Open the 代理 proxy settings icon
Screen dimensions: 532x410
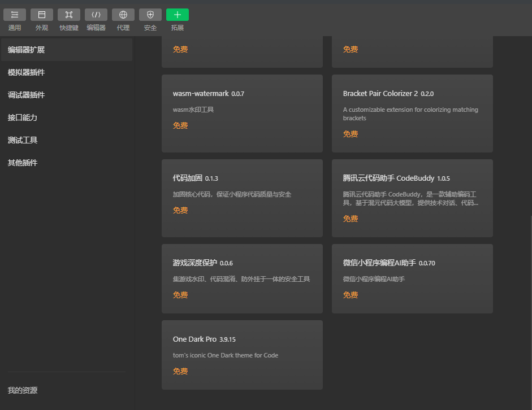[123, 15]
